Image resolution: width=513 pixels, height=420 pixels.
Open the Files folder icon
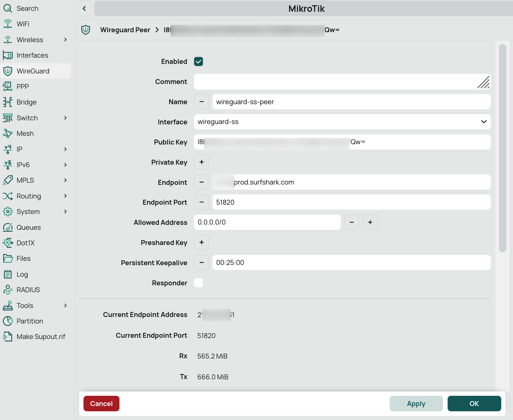point(7,258)
